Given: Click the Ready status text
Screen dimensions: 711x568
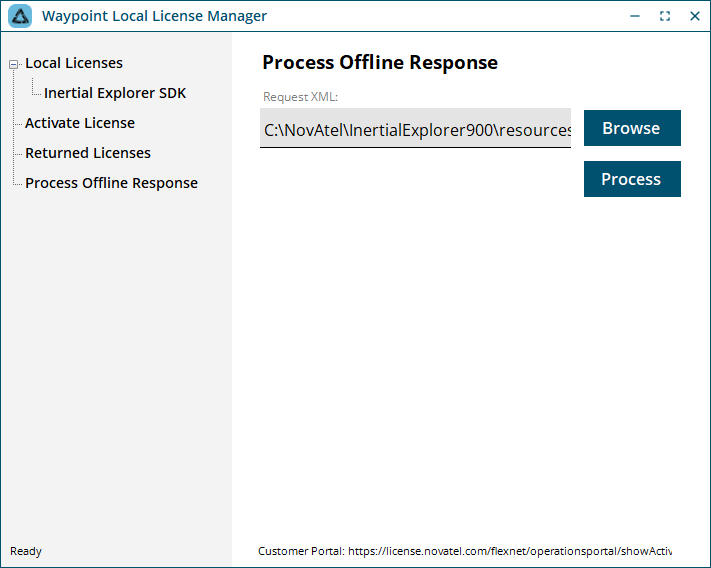Looking at the screenshot, I should coord(26,551).
